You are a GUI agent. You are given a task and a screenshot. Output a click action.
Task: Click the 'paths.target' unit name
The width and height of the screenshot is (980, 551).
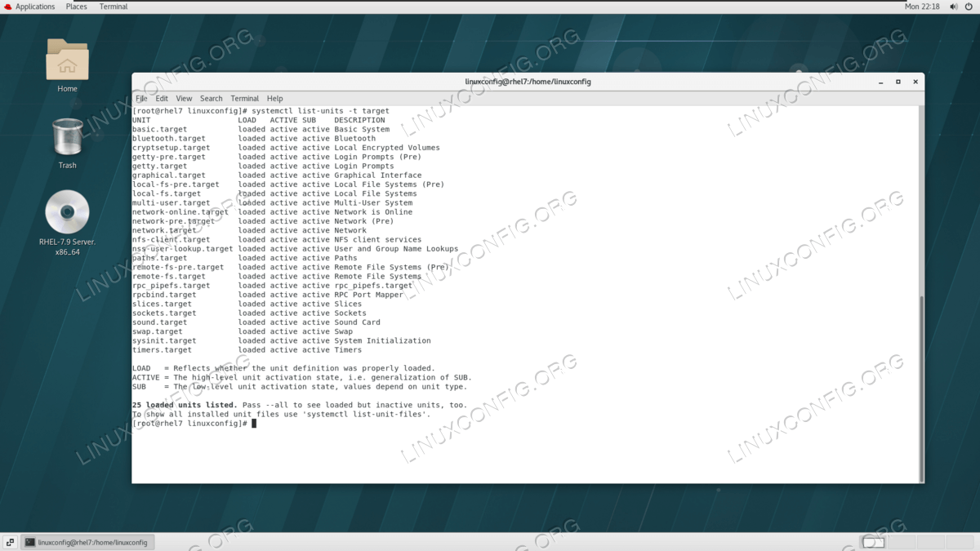point(160,258)
